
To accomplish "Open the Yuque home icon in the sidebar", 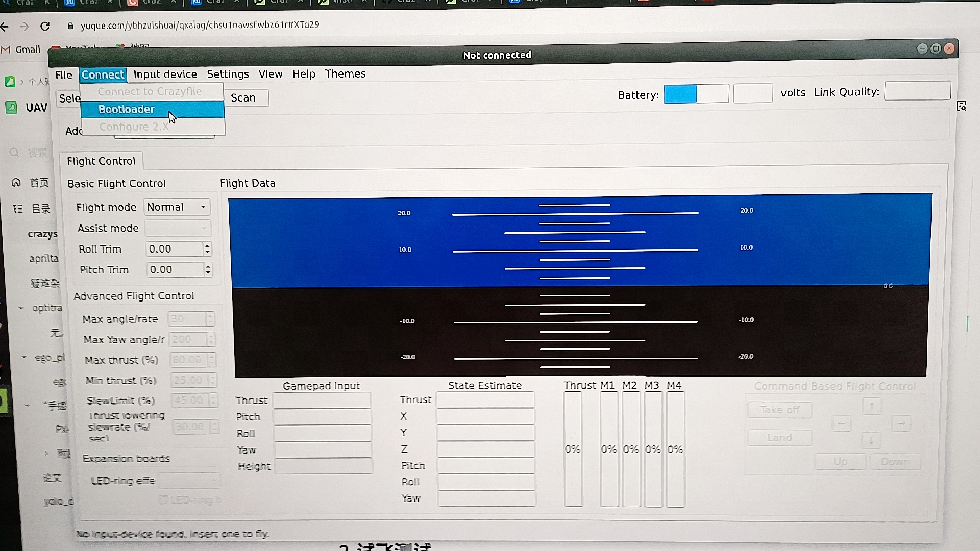I will tap(16, 182).
